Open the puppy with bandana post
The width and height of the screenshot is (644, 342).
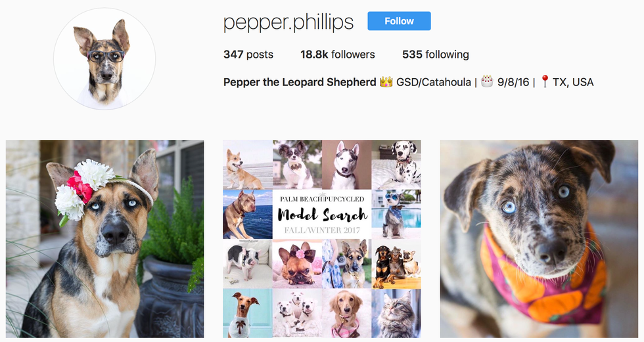tap(539, 239)
